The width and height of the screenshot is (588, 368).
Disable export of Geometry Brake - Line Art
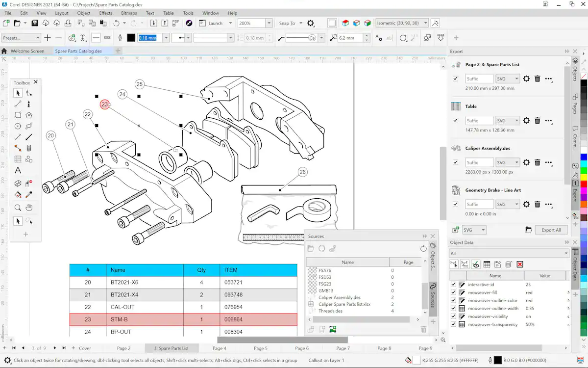coord(455,204)
